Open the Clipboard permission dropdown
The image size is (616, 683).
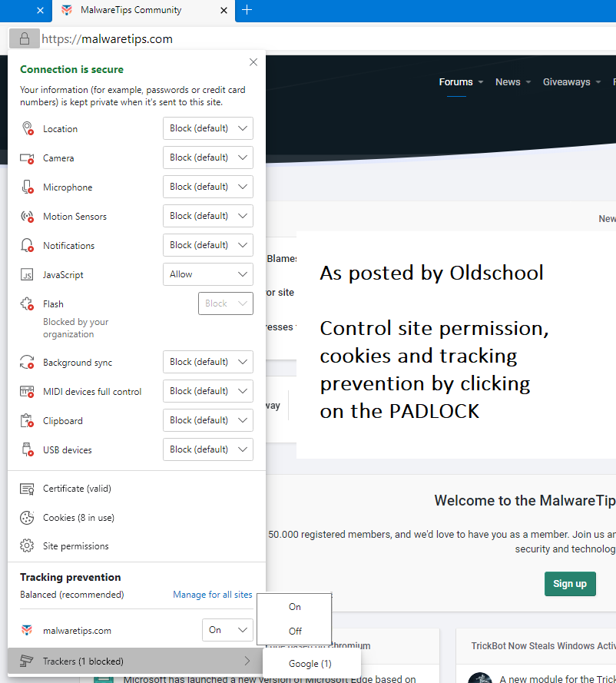208,420
